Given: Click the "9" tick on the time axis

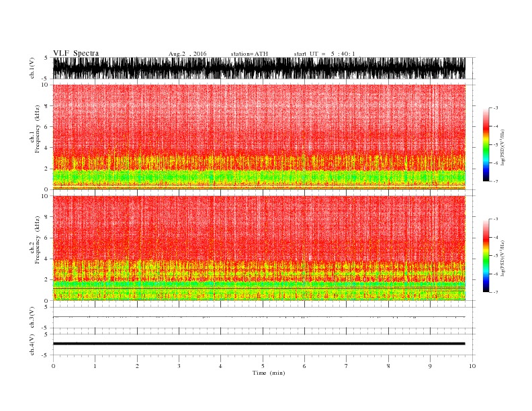Looking at the screenshot, I should pyautogui.click(x=430, y=366).
